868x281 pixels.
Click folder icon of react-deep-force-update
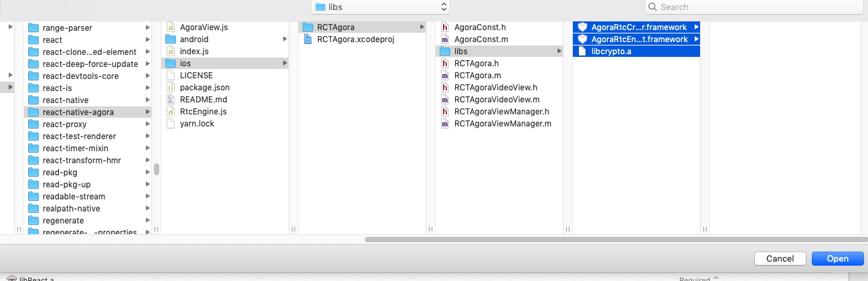(x=33, y=64)
